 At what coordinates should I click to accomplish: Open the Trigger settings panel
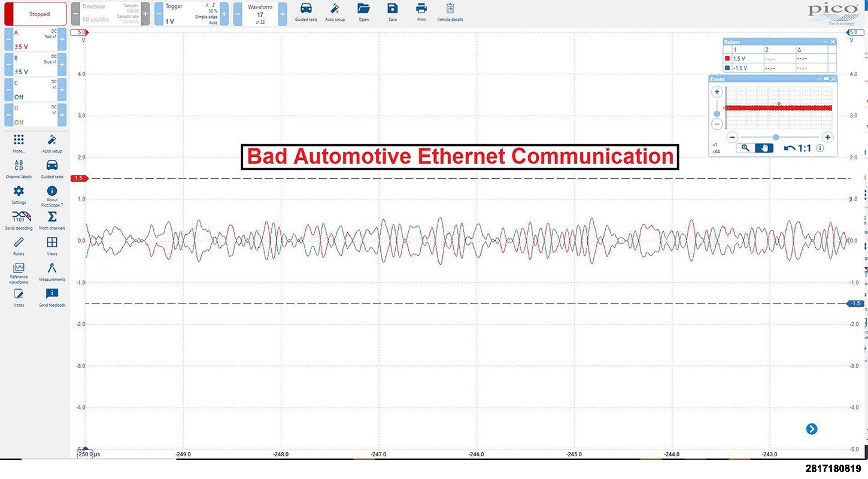tap(191, 14)
